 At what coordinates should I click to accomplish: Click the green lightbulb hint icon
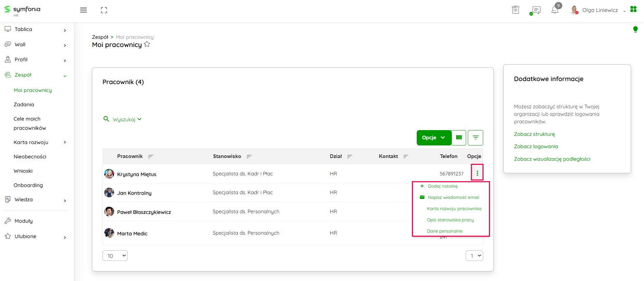[x=635, y=29]
